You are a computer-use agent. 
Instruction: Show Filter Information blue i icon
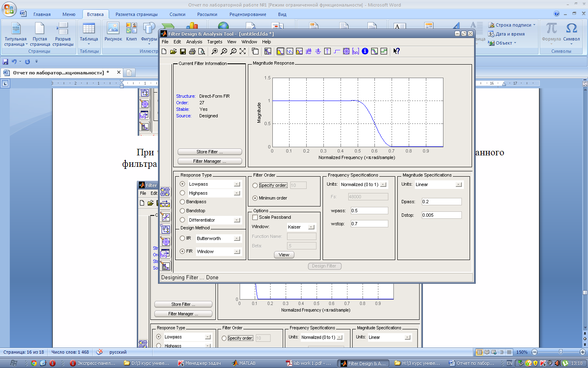pyautogui.click(x=365, y=52)
